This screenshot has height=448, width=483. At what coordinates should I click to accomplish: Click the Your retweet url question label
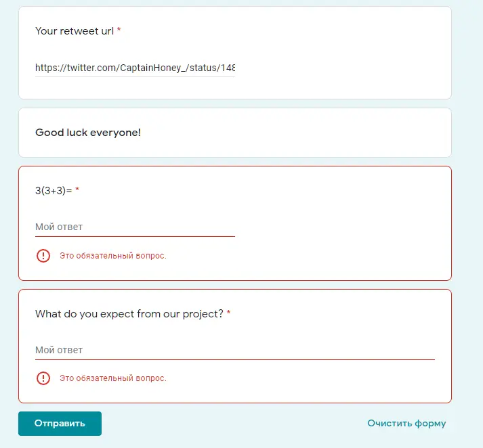[x=75, y=31]
